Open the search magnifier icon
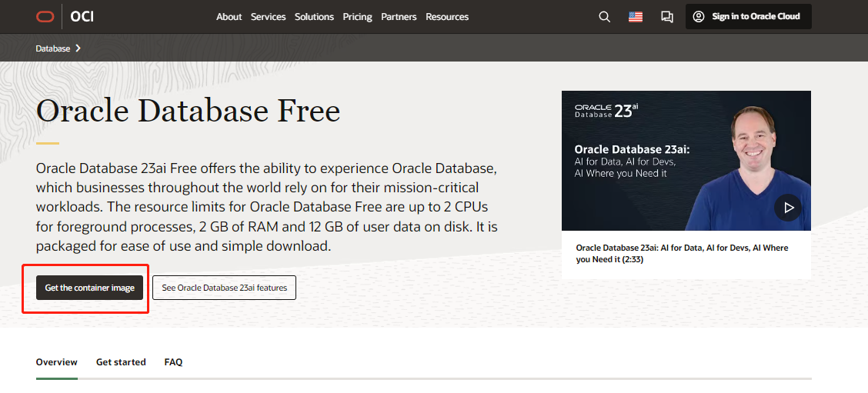This screenshot has width=868, height=393. click(605, 17)
